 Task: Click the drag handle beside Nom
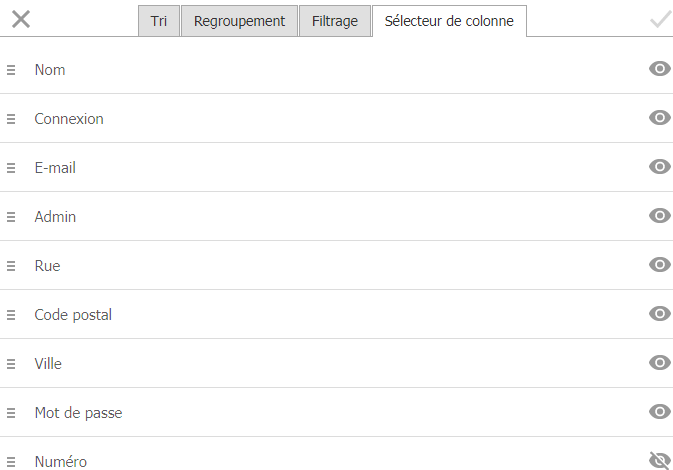[11, 70]
